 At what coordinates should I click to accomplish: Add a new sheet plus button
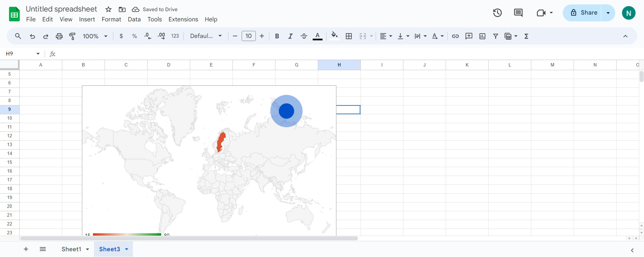coord(26,249)
